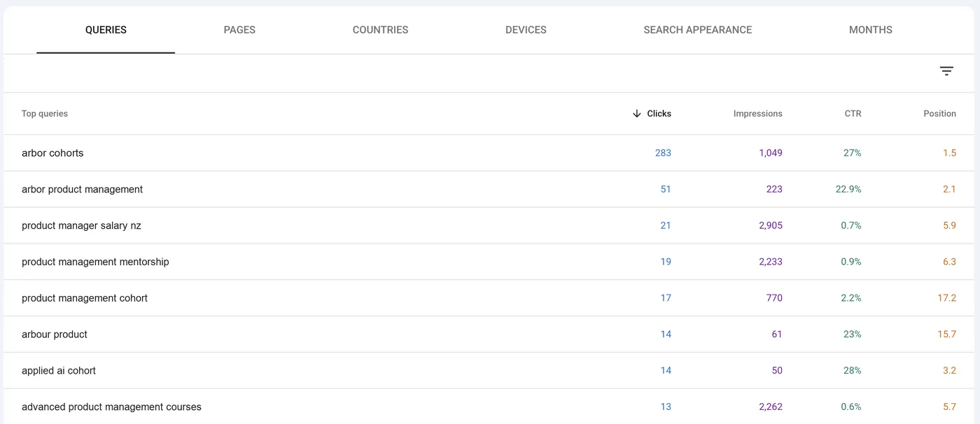The image size is (980, 424).
Task: Click the 50 impressions value
Action: pos(777,371)
